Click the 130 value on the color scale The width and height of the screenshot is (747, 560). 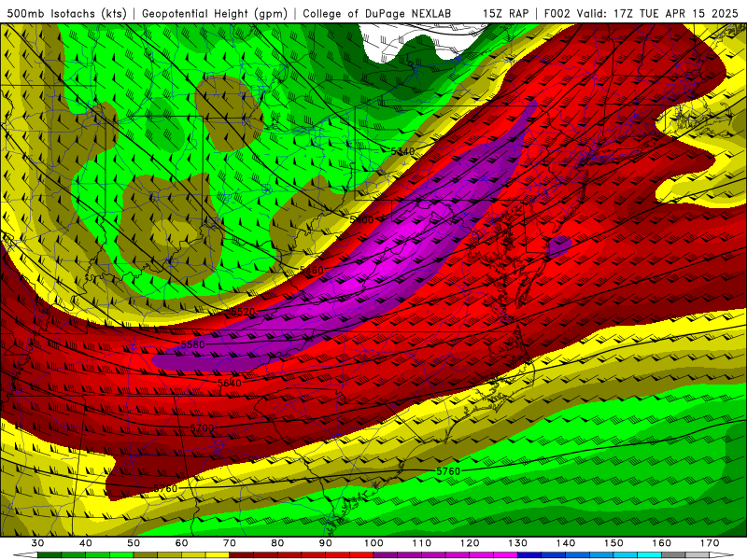pos(517,543)
